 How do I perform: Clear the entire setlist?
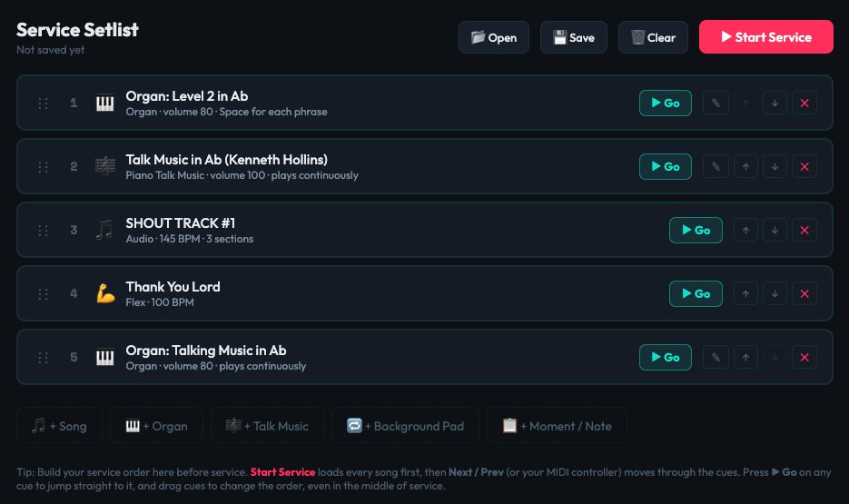click(653, 37)
